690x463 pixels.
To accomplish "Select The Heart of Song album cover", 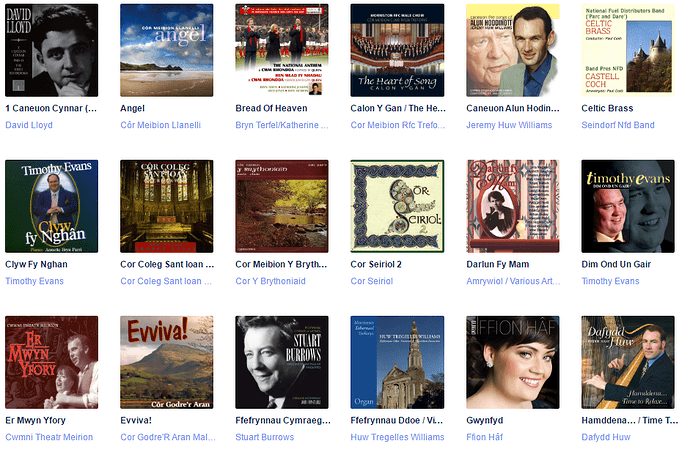I will pos(397,50).
